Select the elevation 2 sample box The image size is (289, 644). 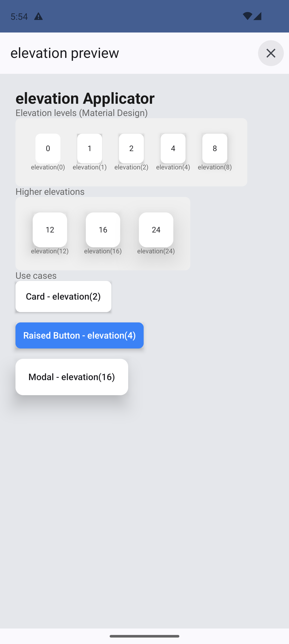pyautogui.click(x=131, y=148)
